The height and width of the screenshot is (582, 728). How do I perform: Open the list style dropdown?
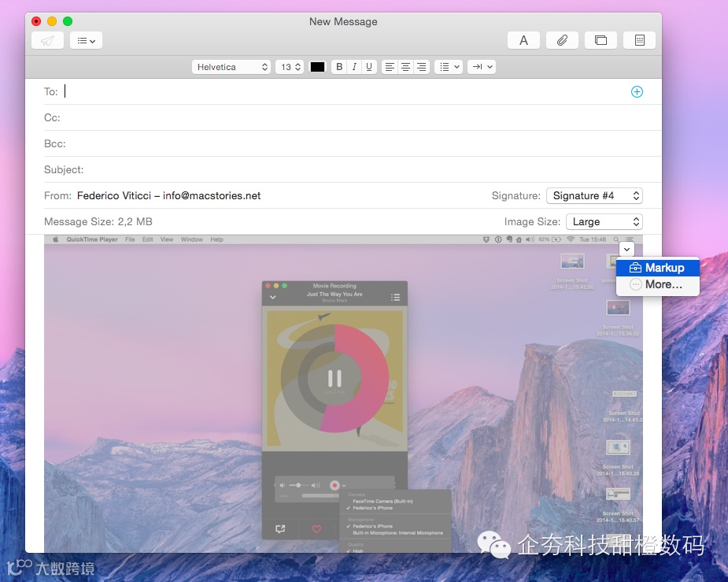point(449,67)
